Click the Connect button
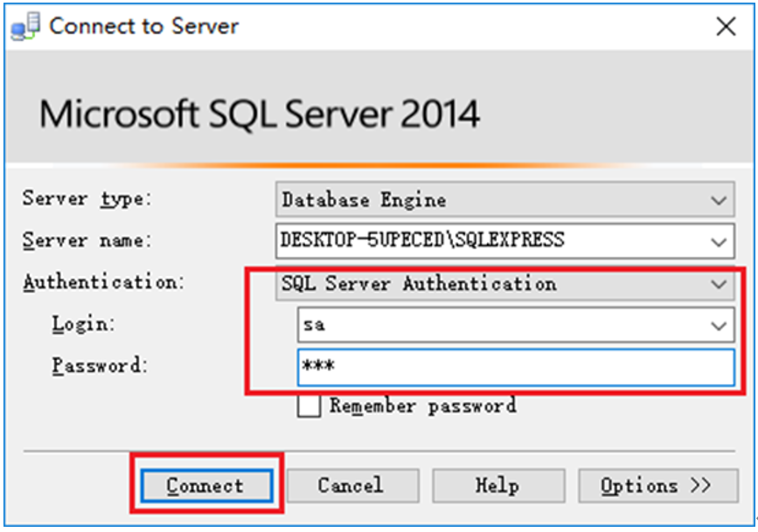Image resolution: width=758 pixels, height=532 pixels. (206, 486)
